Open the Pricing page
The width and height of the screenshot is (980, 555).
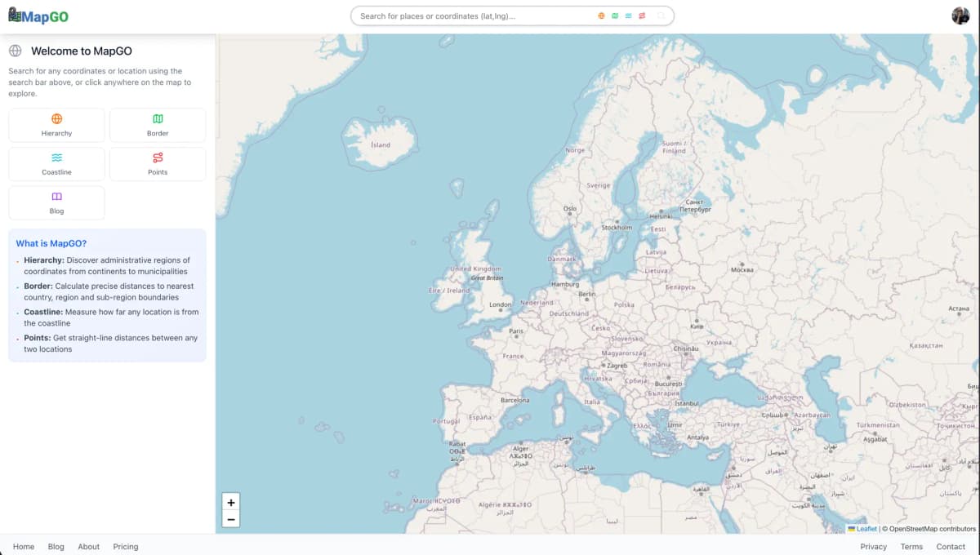point(125,546)
